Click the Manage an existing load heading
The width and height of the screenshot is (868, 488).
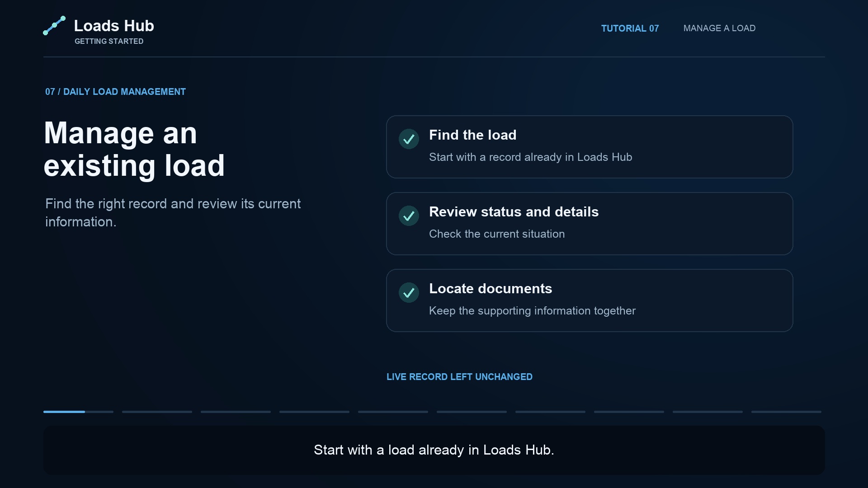134,150
